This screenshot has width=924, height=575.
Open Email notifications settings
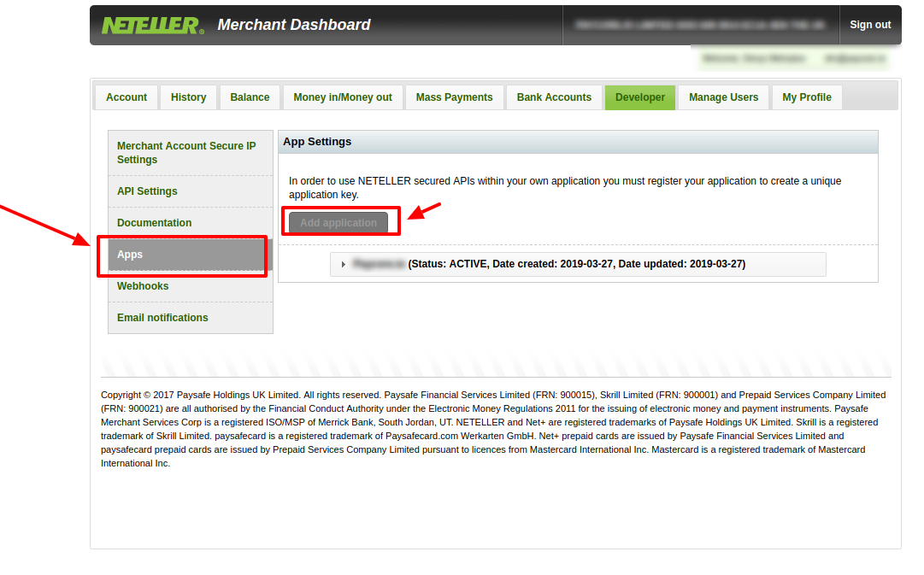(191, 318)
